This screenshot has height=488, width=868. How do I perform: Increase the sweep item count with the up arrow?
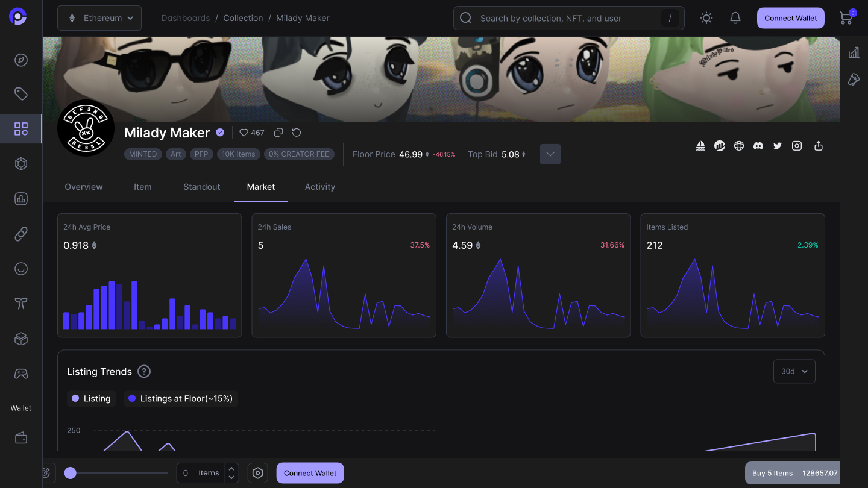[x=231, y=469]
